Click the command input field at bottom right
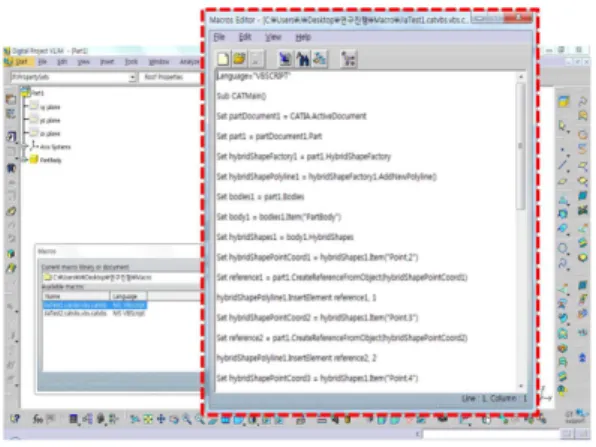The image size is (596, 447). click(491, 434)
